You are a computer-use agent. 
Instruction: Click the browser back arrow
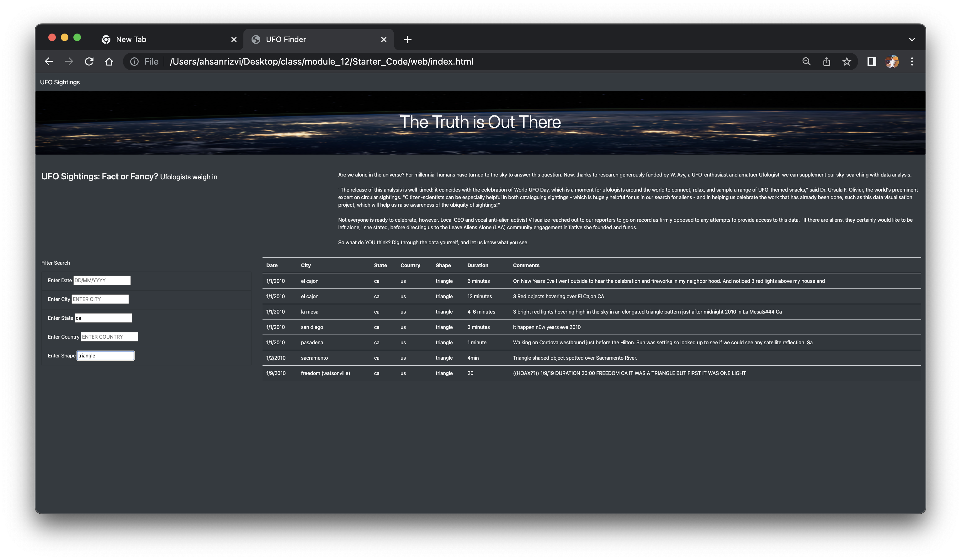point(49,61)
